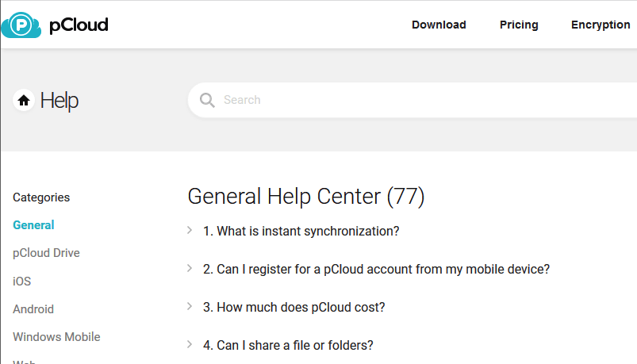Select the General category

33,225
